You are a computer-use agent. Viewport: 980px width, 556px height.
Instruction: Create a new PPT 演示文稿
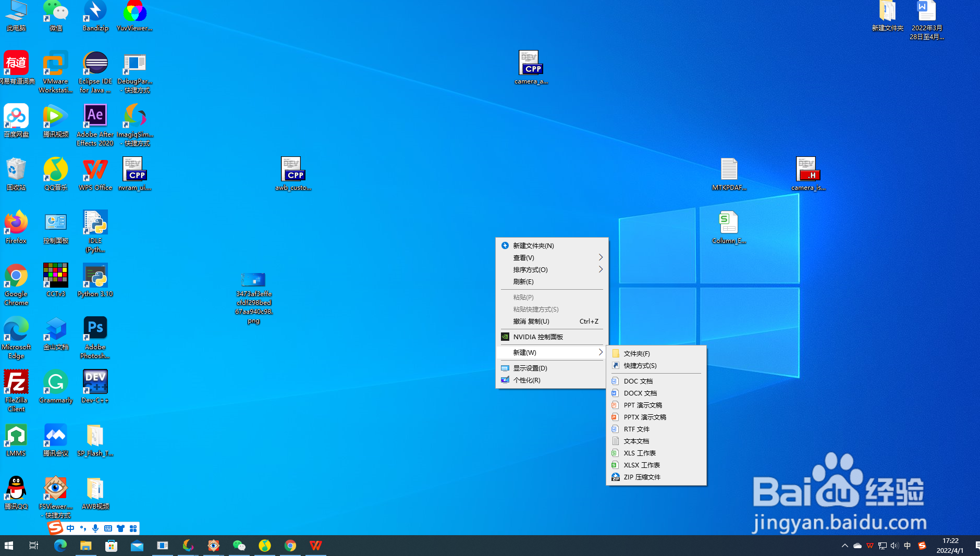click(x=656, y=405)
